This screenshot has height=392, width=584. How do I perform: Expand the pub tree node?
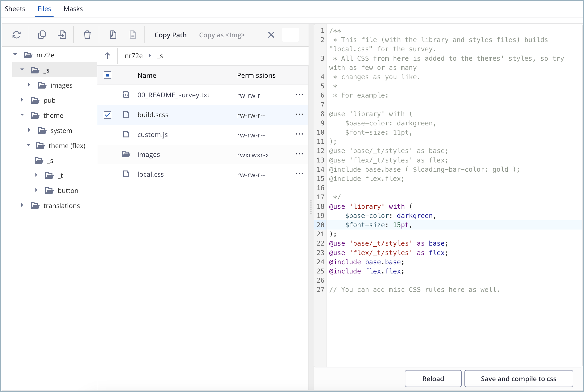22,100
